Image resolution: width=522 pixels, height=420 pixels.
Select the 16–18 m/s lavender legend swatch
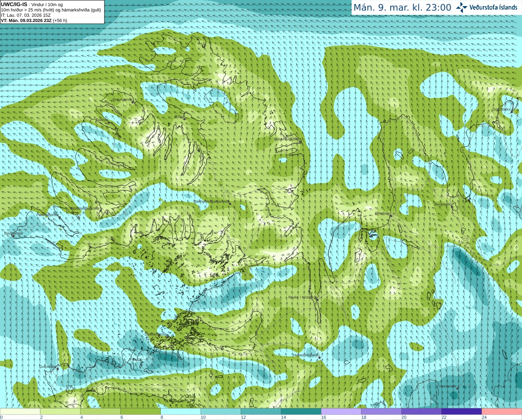(x=341, y=411)
